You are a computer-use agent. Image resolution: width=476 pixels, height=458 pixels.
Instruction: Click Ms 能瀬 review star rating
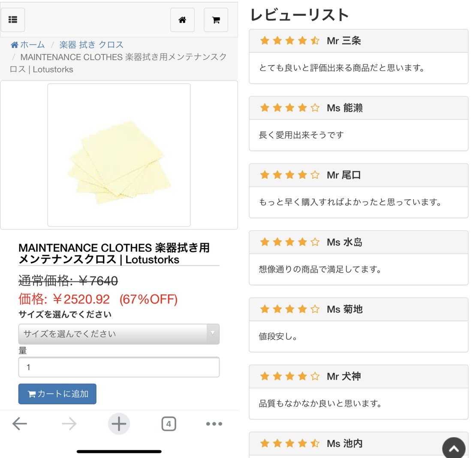pos(289,108)
